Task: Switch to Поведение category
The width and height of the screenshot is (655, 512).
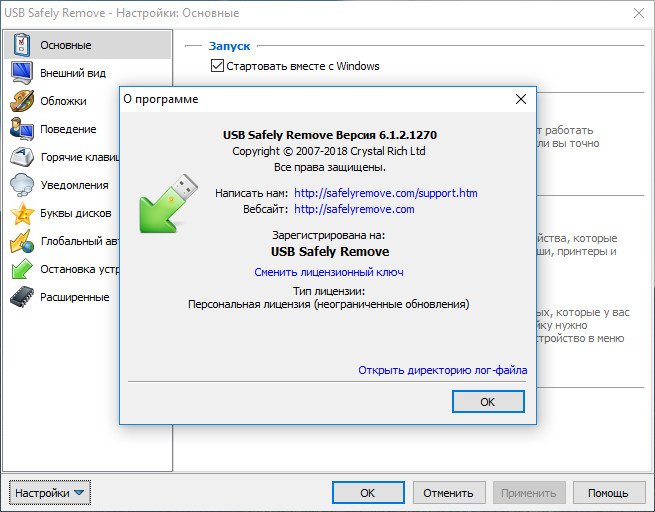Action: point(68,129)
